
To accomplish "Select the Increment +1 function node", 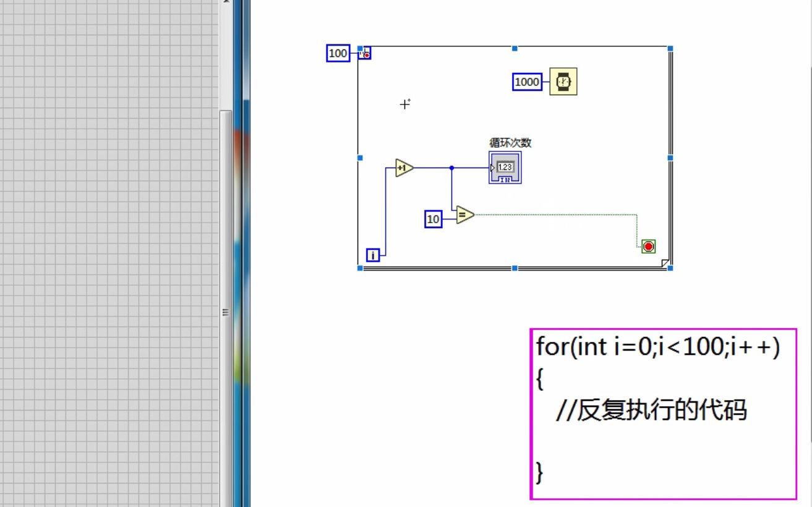I will 404,168.
